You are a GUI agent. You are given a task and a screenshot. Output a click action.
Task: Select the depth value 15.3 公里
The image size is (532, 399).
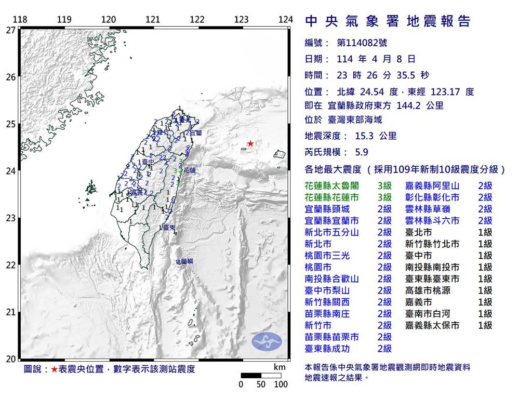click(x=376, y=136)
